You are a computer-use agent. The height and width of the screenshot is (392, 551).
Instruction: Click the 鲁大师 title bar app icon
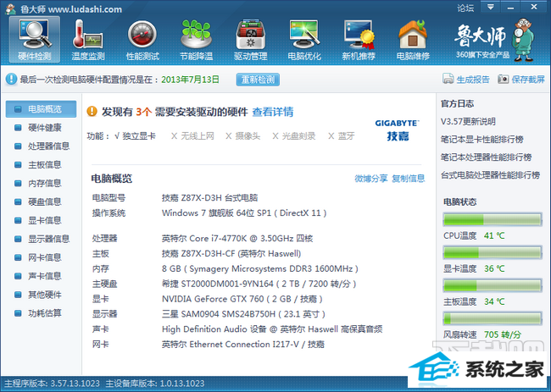pyautogui.click(x=10, y=8)
